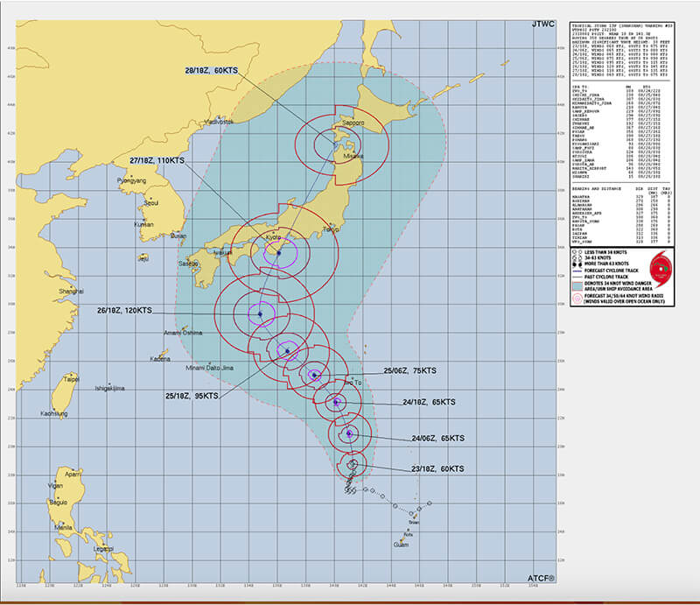Click the storm position symbol near Kyoto
The width and height of the screenshot is (700, 605).
click(278, 252)
